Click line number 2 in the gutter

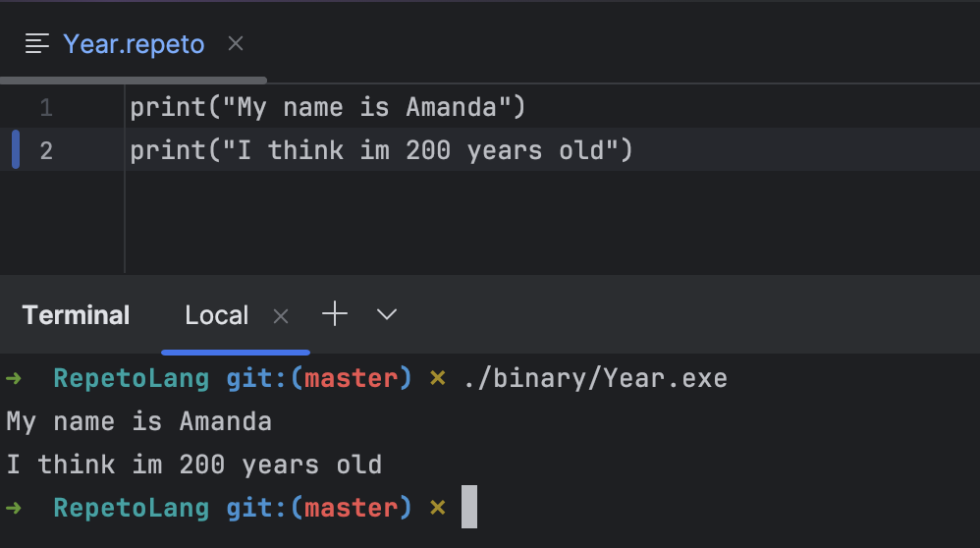[x=45, y=150]
